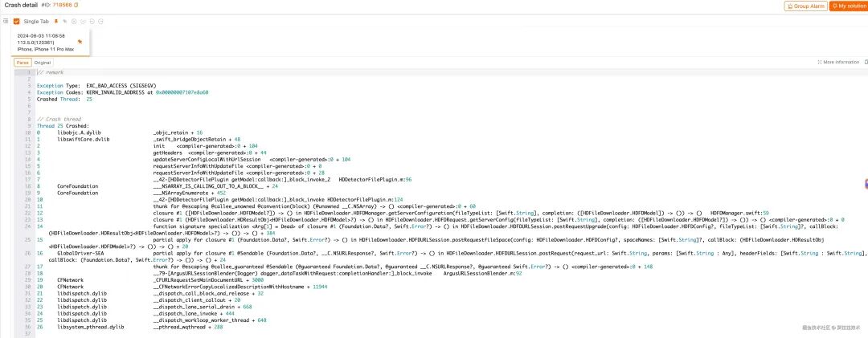
Task: Click the '__dispatch_lane_invoke + 444' frame
Action: (x=193, y=313)
